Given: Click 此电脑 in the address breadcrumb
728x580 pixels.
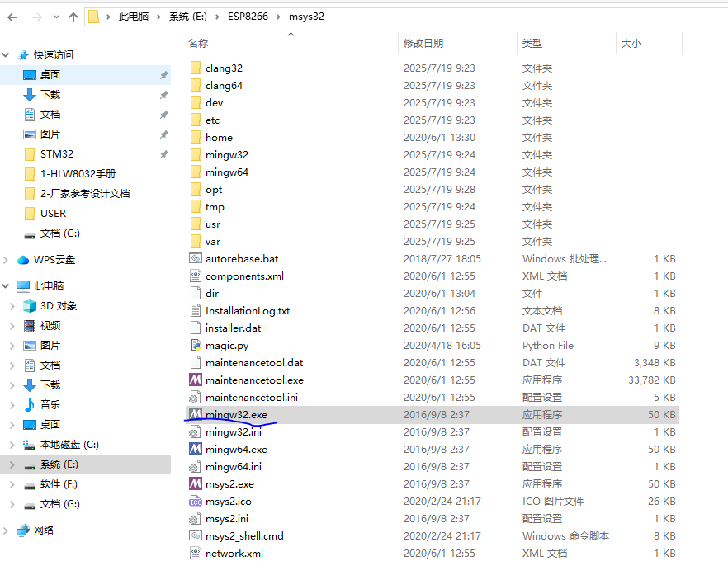Looking at the screenshot, I should (x=135, y=17).
